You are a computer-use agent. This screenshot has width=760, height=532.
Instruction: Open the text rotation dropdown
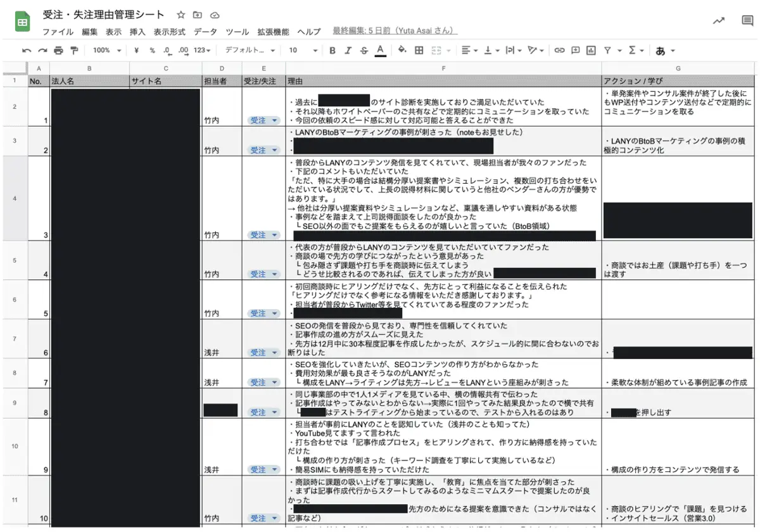pyautogui.click(x=536, y=51)
